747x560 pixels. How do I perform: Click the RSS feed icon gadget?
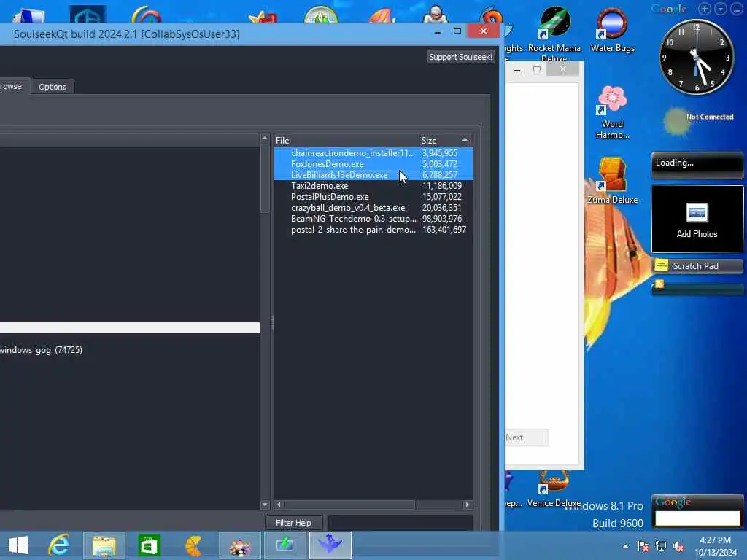tap(659, 284)
